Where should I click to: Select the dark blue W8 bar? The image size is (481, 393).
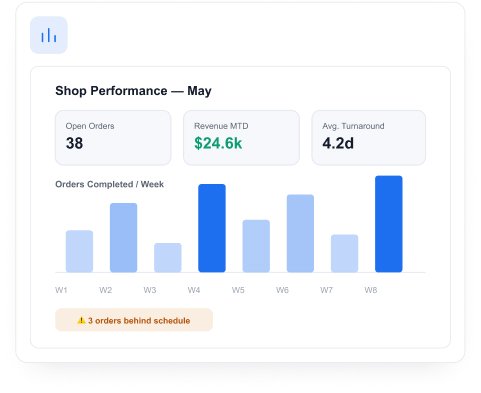pos(389,224)
